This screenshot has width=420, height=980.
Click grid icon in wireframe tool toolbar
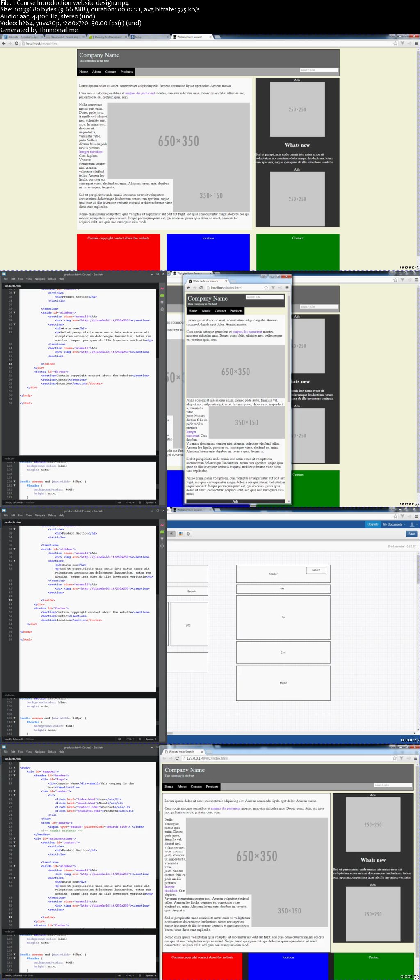(180, 534)
